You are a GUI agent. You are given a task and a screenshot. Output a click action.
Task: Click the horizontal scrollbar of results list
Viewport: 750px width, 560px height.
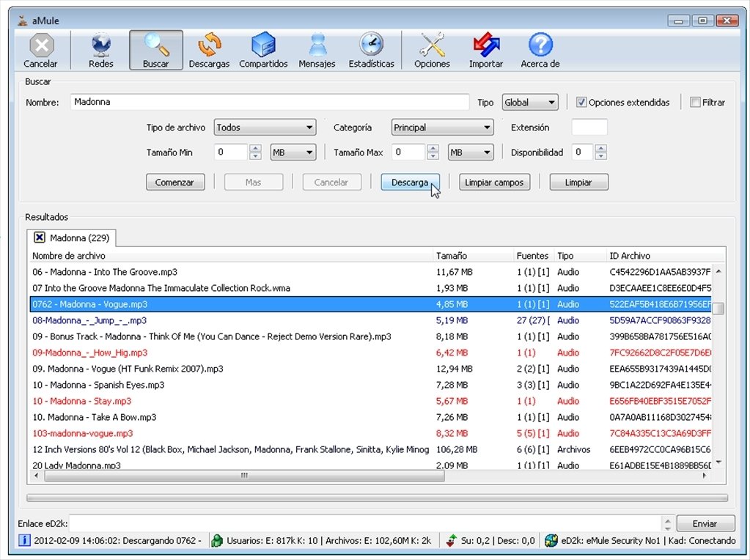(x=244, y=476)
